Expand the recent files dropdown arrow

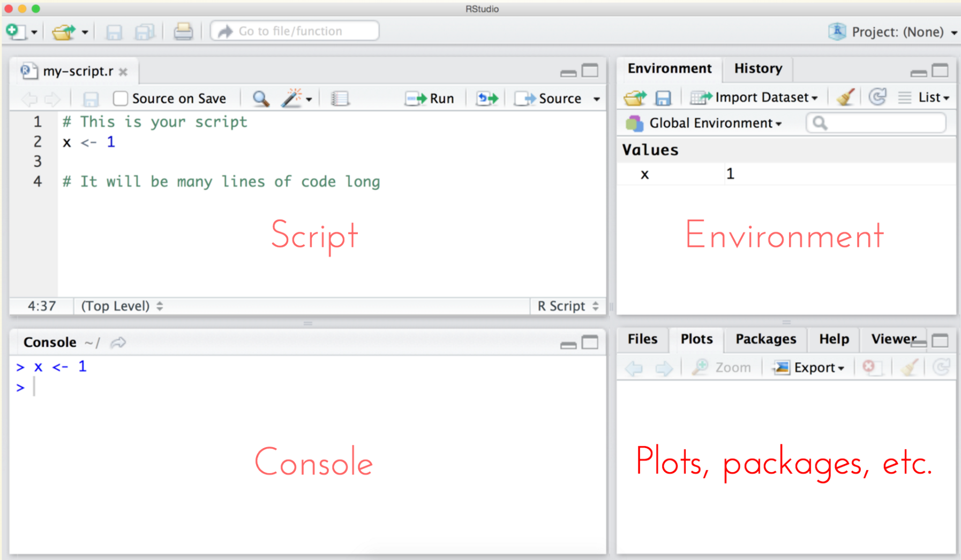(85, 32)
